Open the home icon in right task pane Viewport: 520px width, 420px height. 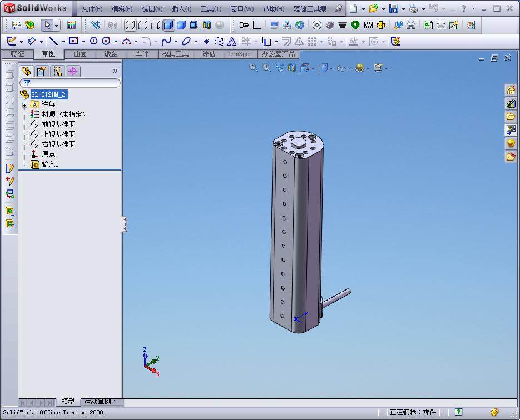click(x=511, y=90)
